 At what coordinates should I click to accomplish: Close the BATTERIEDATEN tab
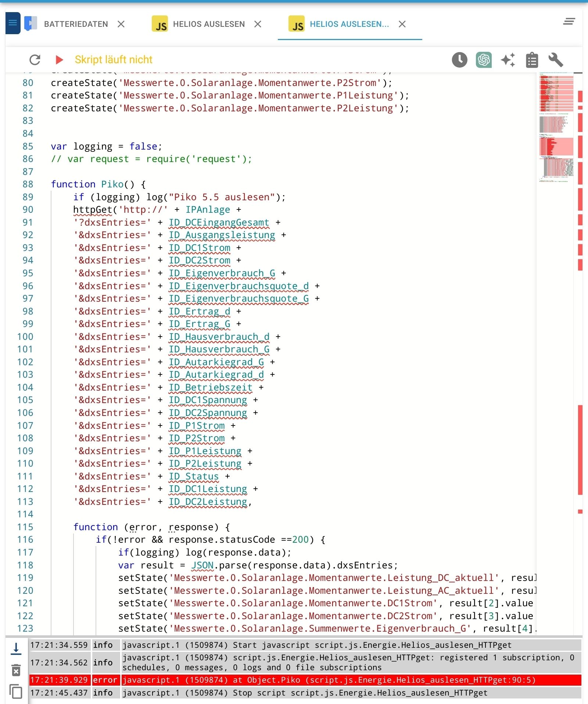121,24
